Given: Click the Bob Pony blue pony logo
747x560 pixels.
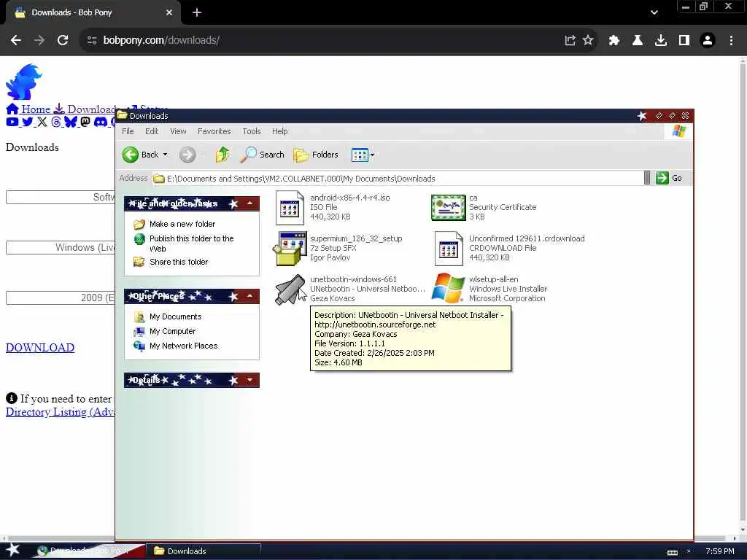Looking at the screenshot, I should point(23,82).
